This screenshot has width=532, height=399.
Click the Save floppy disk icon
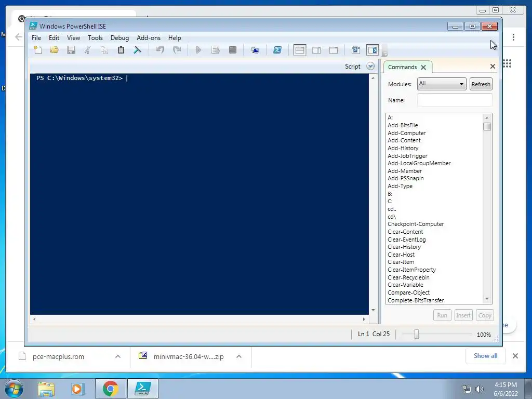point(71,50)
